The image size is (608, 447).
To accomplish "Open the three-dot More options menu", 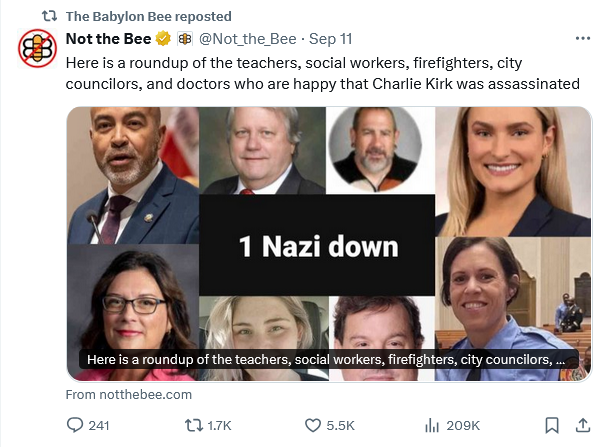I will 584,38.
